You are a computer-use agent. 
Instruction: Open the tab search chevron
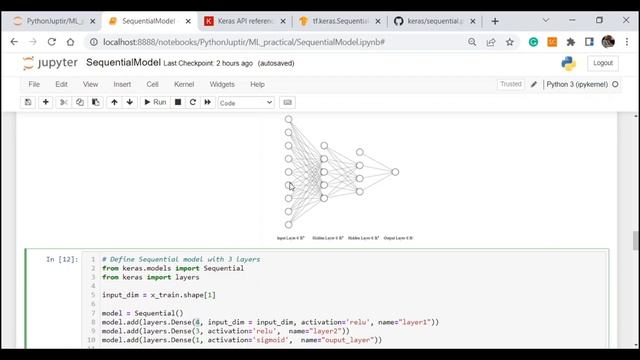click(546, 20)
